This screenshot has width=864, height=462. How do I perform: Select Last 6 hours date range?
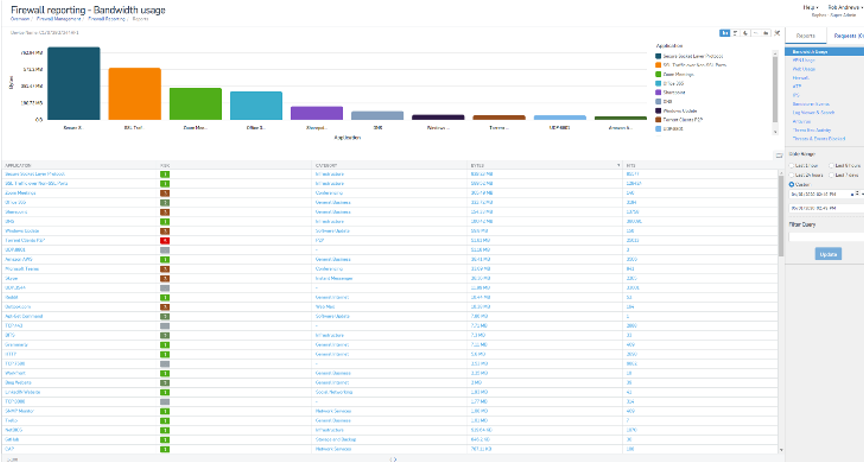(x=831, y=166)
